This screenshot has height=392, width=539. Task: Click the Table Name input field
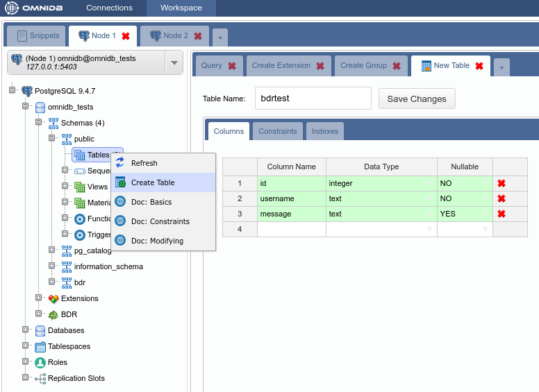point(313,99)
